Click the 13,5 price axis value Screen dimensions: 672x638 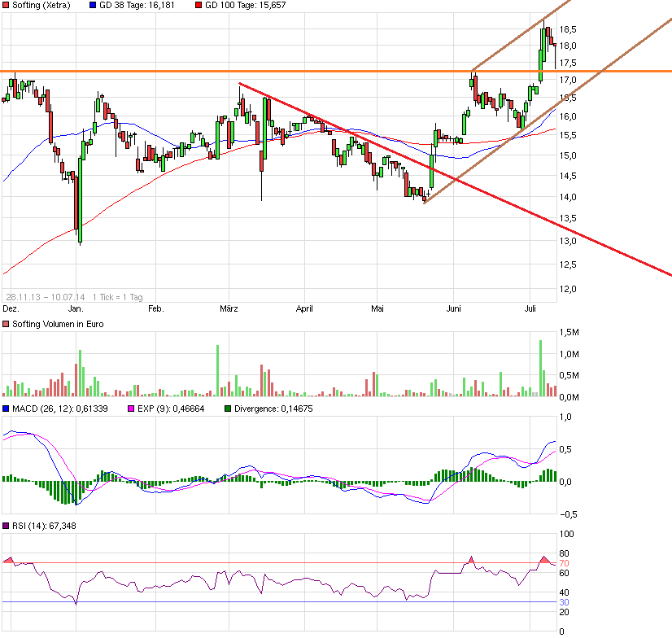coord(568,219)
